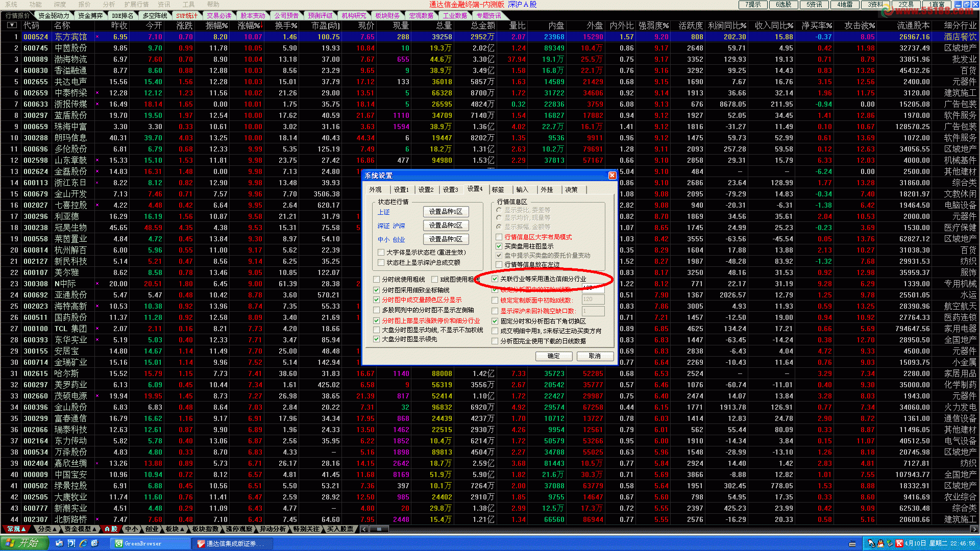The width and height of the screenshot is (980, 551).
Task: Click 设置品种1区 button
Action: point(446,212)
